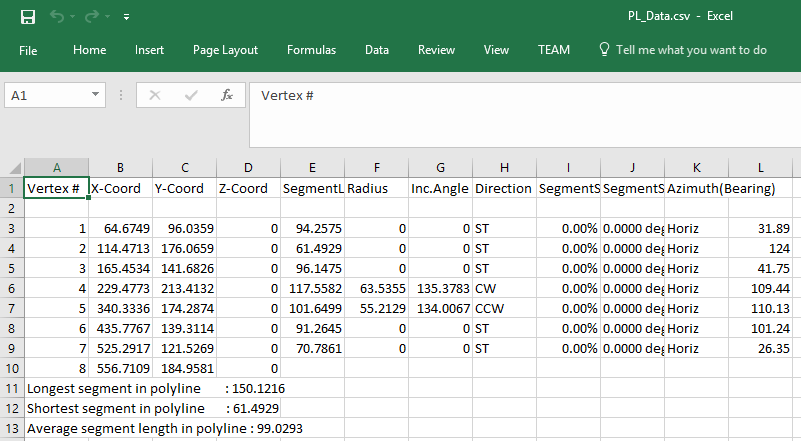Open the TEAM ribbon tab
The width and height of the screenshot is (801, 441).
pyautogui.click(x=553, y=50)
